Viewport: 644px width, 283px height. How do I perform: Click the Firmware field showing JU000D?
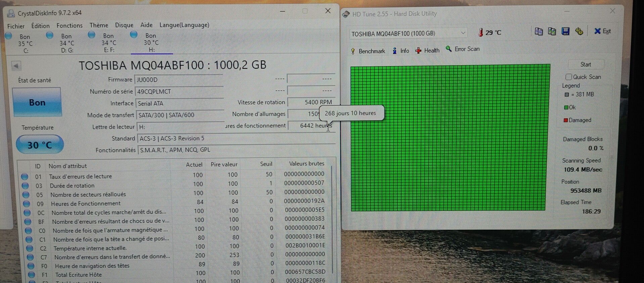tap(179, 79)
